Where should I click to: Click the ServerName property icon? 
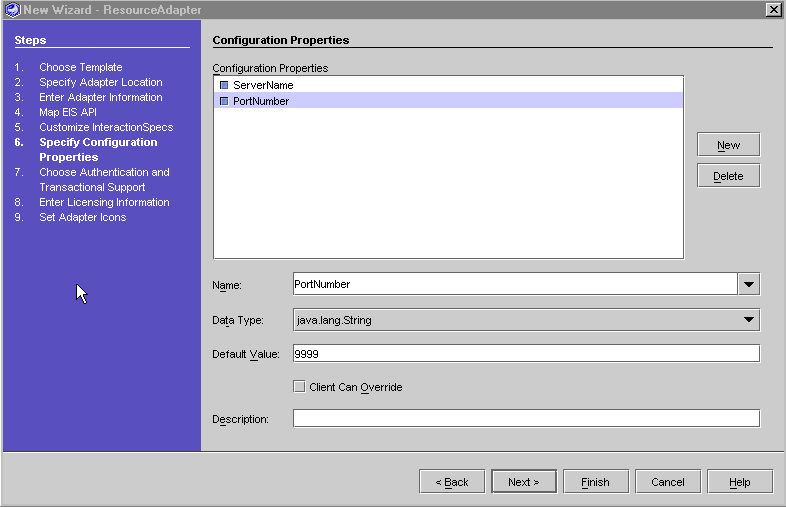point(224,85)
